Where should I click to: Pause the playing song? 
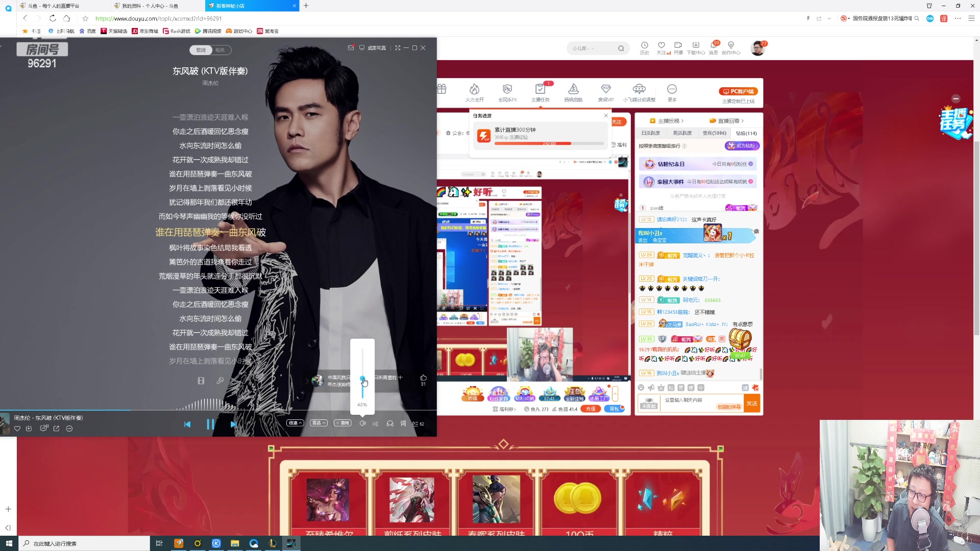(210, 424)
